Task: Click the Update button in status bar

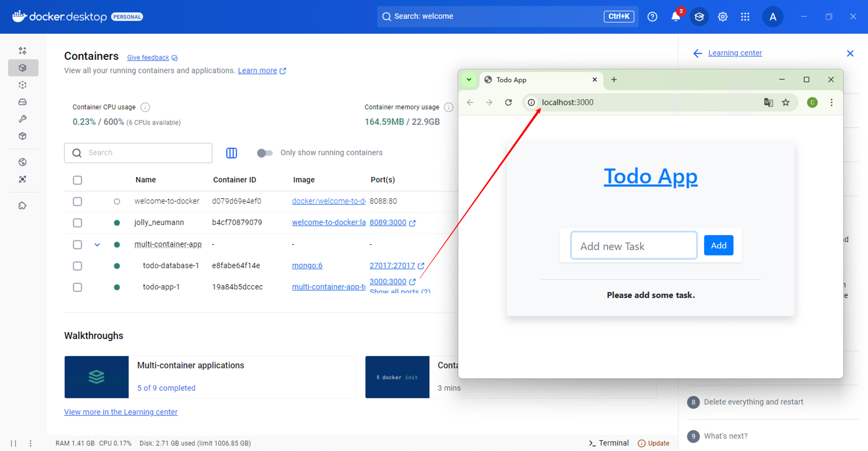Action: 654,443
